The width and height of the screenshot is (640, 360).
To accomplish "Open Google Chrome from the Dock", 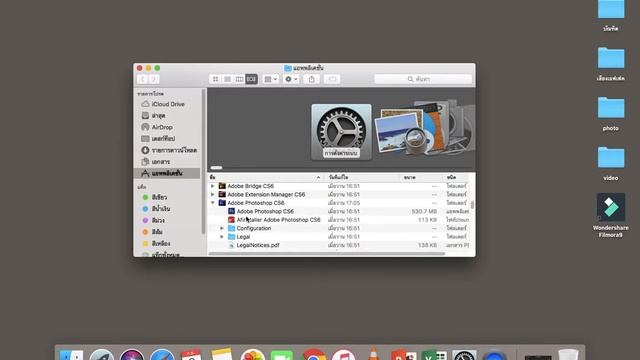I will coord(313,354).
